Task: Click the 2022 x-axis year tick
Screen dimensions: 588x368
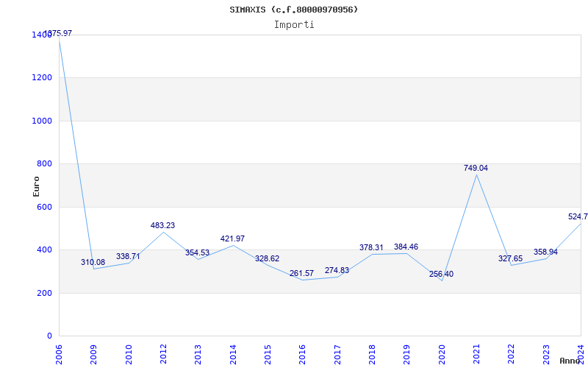Action: 512,355
